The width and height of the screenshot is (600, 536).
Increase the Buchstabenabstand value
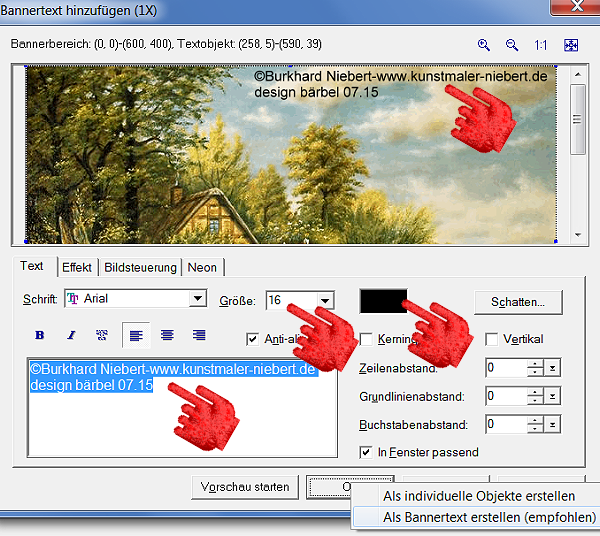click(x=535, y=420)
